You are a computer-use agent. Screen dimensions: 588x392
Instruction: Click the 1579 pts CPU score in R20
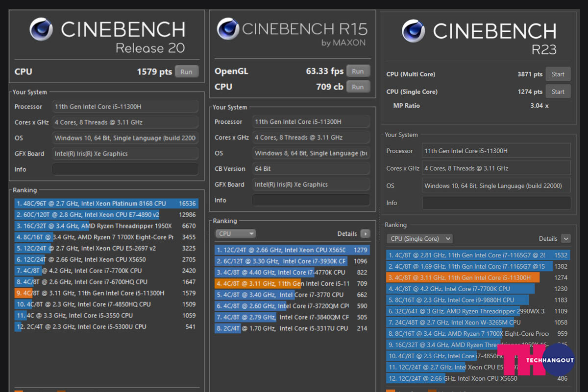point(154,71)
